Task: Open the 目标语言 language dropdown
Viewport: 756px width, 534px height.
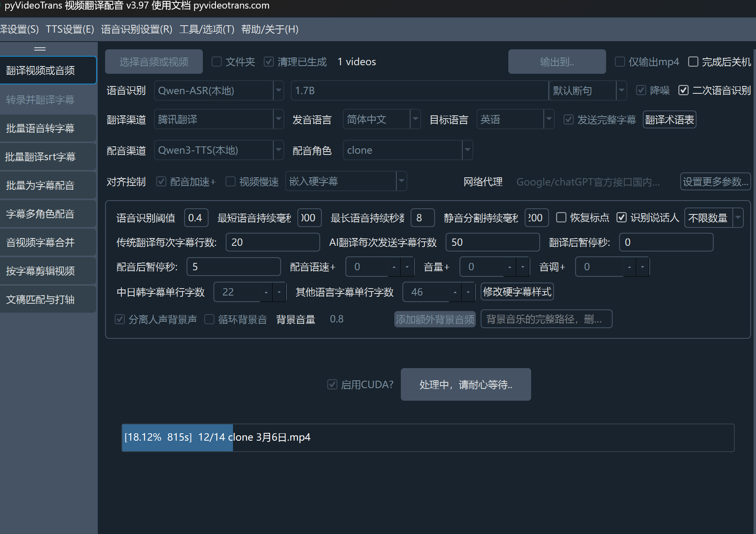Action: tap(549, 119)
